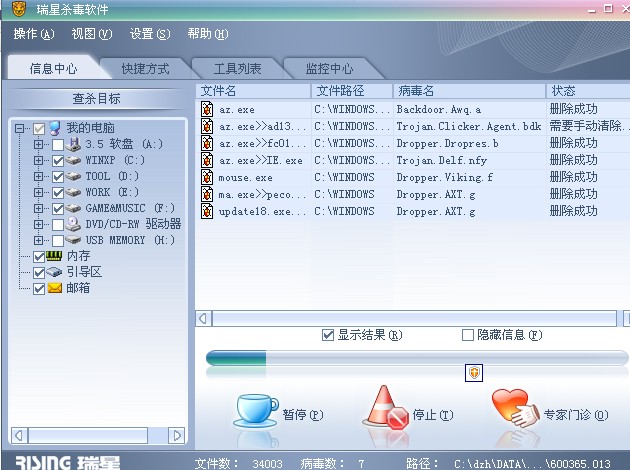Check the USB MEMORY (H:) checkbox
The height and width of the screenshot is (470, 630).
[x=58, y=241]
